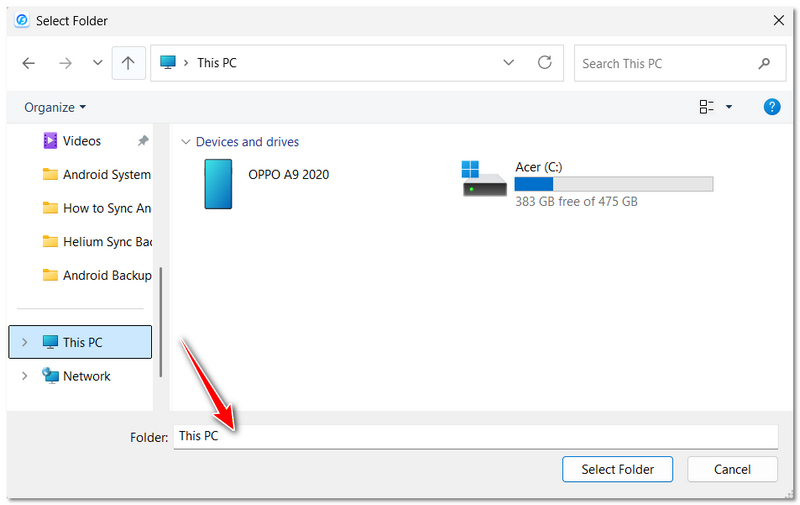Open help with the blue question mark
This screenshot has height=505, width=800.
771,107
